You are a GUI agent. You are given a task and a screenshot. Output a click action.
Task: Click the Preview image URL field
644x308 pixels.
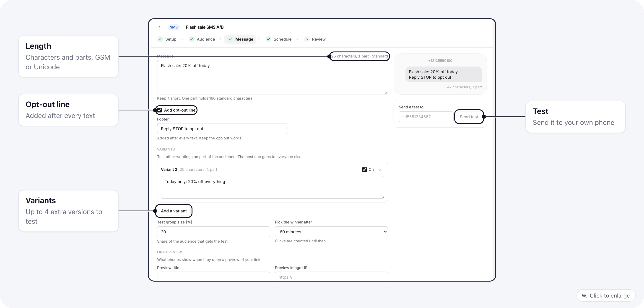(x=331, y=276)
